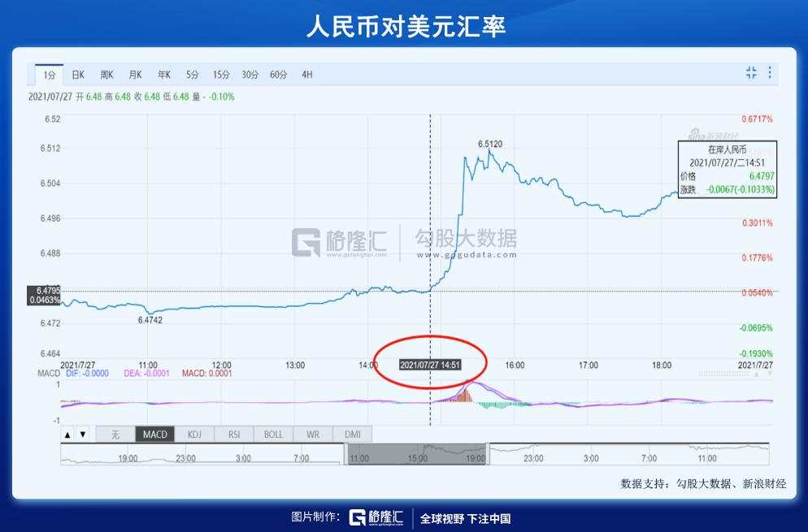This screenshot has height=532, width=808.
Task: Click the down arrow indicator button
Action: pos(83,435)
